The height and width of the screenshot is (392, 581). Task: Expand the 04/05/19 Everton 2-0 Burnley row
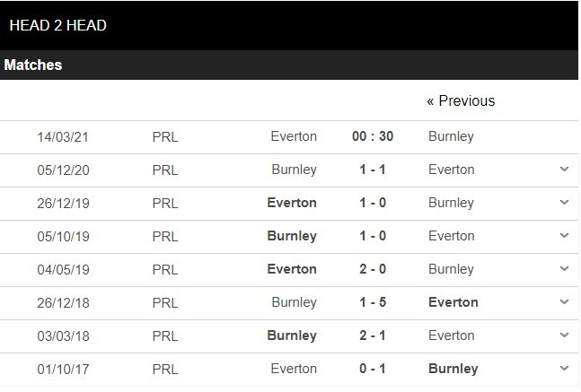click(564, 269)
